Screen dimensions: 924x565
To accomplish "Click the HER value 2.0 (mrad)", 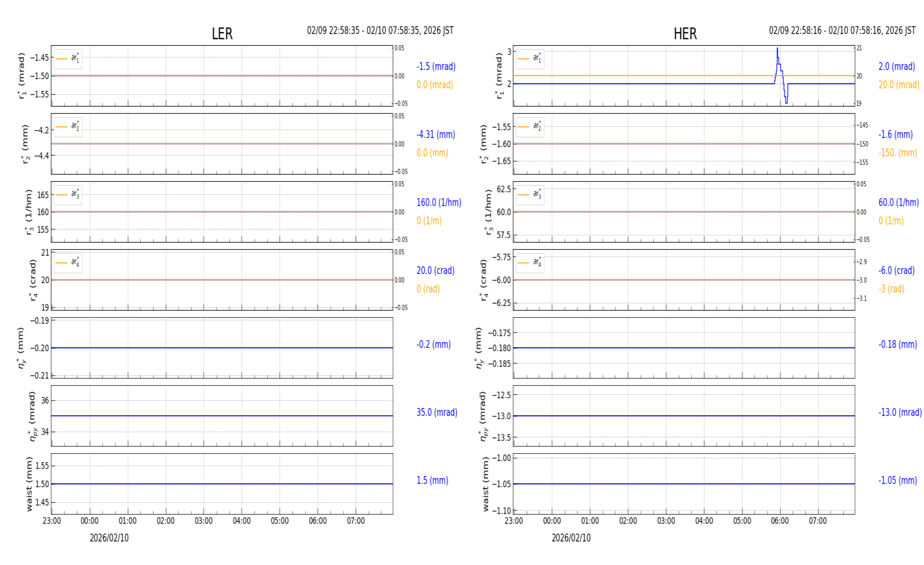I will pos(897,67).
